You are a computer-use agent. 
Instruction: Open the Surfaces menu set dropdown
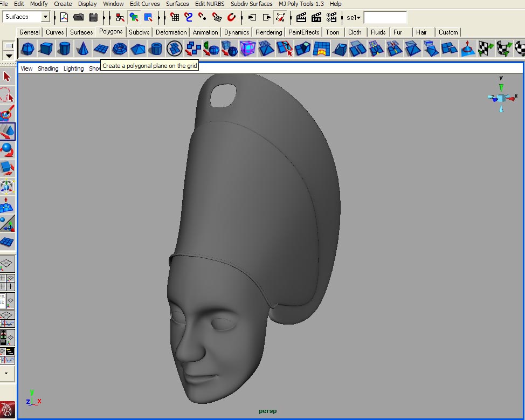45,17
